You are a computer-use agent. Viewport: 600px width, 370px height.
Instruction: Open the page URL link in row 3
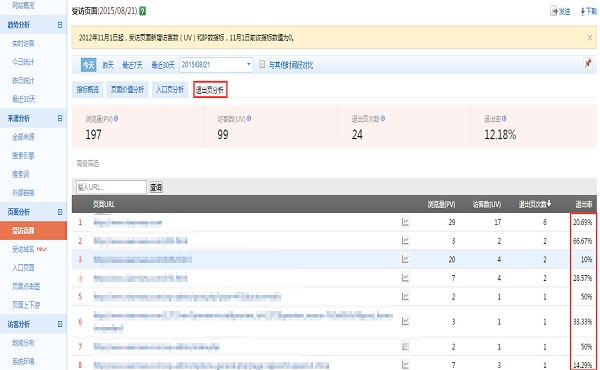click(142, 259)
